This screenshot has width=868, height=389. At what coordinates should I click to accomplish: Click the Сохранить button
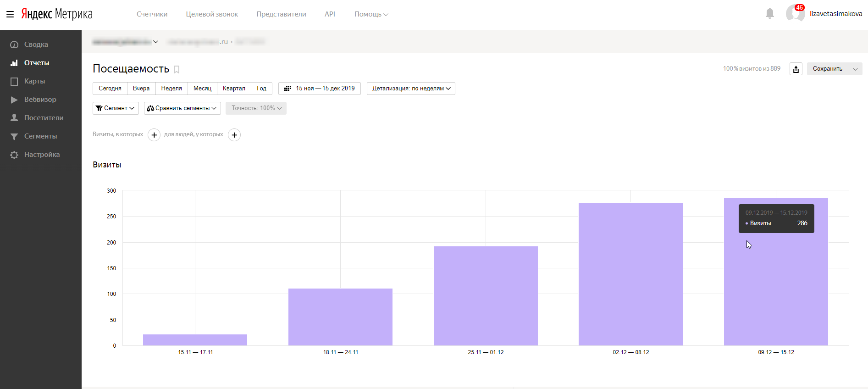(828, 69)
